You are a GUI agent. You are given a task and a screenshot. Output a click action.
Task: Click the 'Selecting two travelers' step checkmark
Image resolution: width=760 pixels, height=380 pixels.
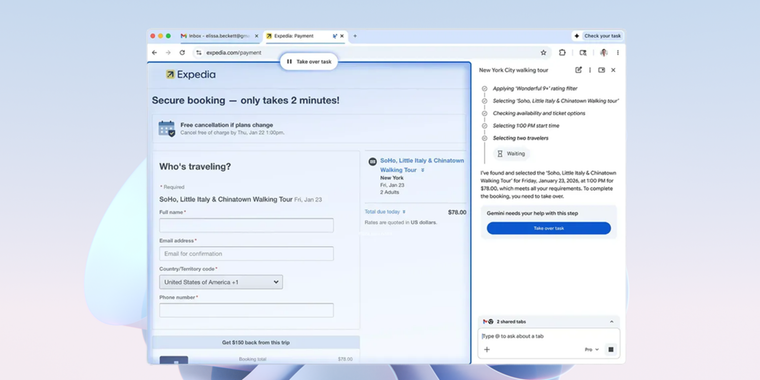click(x=484, y=138)
